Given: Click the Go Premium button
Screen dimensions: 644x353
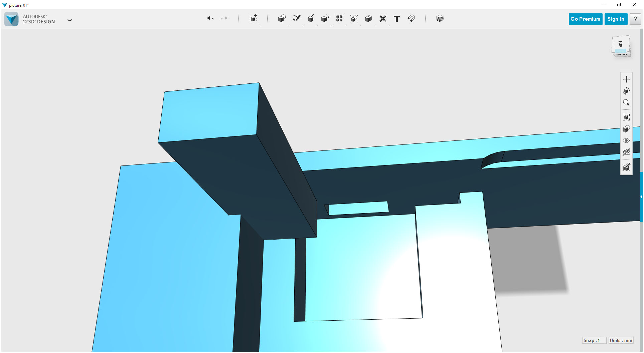Looking at the screenshot, I should pyautogui.click(x=585, y=19).
